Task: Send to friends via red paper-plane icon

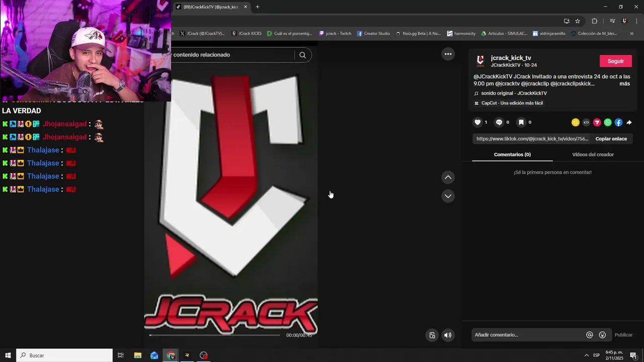Action: point(597,122)
